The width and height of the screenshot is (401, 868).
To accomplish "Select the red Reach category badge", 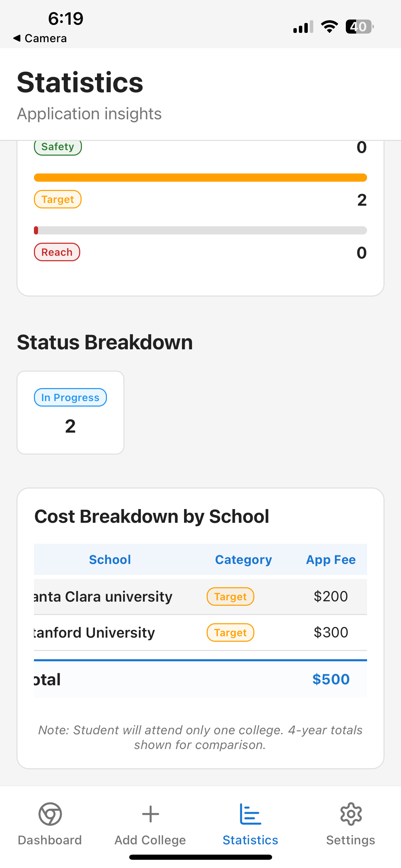I will (x=57, y=252).
